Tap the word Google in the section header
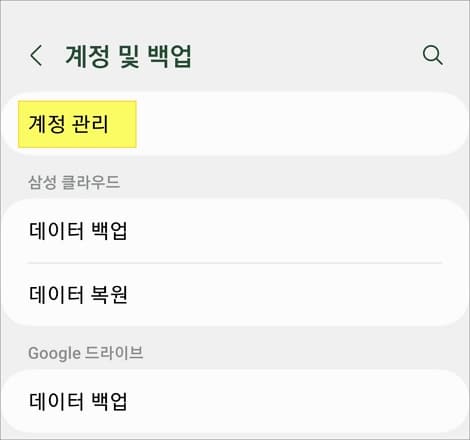Screen dimensions: 470x440 click(54, 353)
